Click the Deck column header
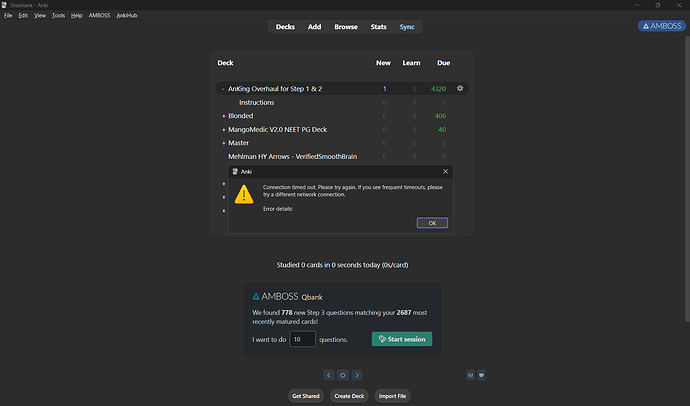 [225, 63]
